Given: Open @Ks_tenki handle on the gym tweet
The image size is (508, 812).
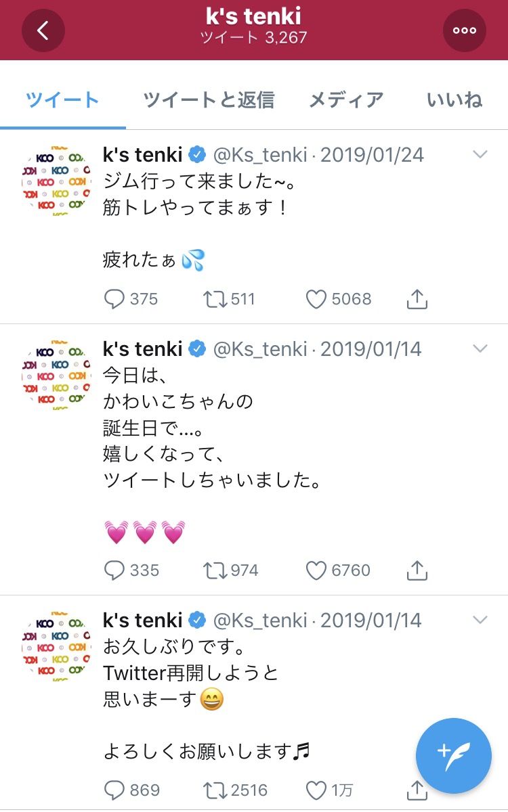Looking at the screenshot, I should [x=261, y=155].
